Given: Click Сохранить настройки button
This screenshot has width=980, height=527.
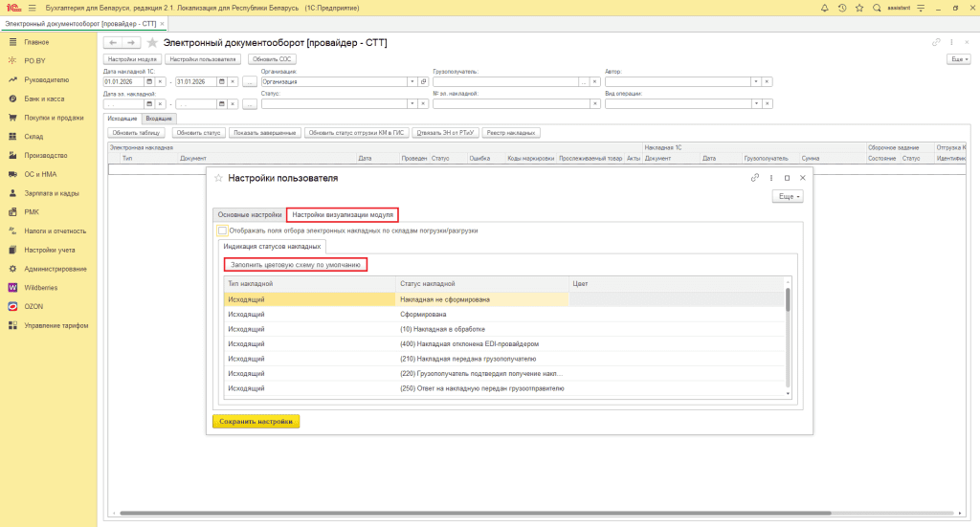Looking at the screenshot, I should pos(256,421).
